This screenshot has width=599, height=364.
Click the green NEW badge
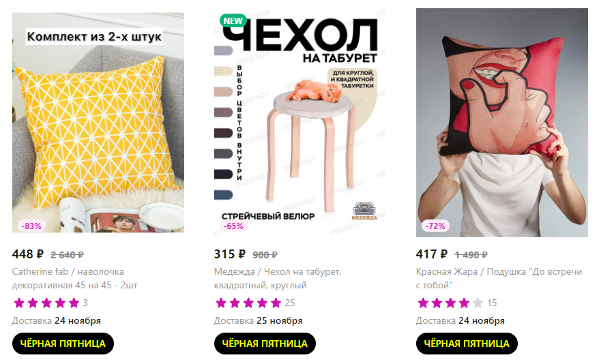(233, 21)
